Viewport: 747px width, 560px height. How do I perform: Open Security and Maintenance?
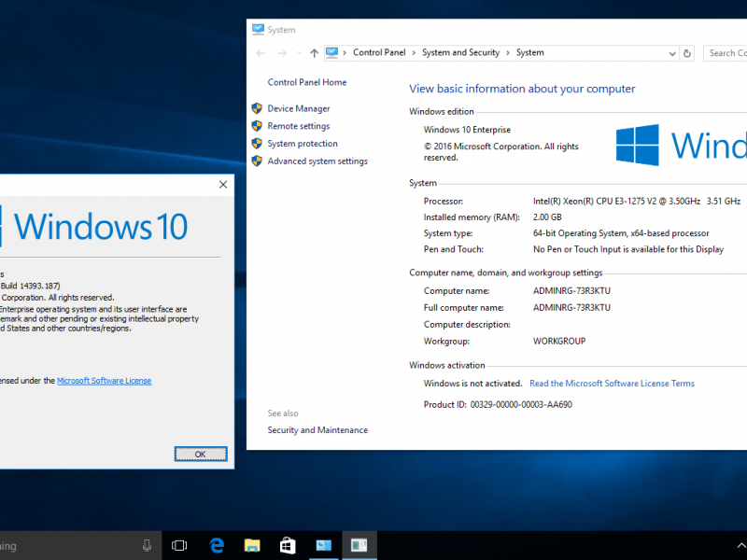tap(317, 430)
